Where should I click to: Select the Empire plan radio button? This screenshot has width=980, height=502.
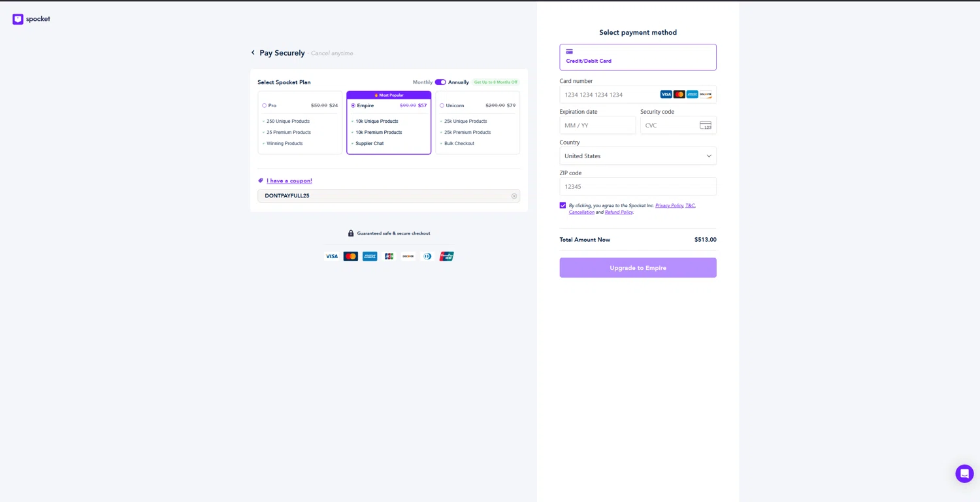(353, 105)
